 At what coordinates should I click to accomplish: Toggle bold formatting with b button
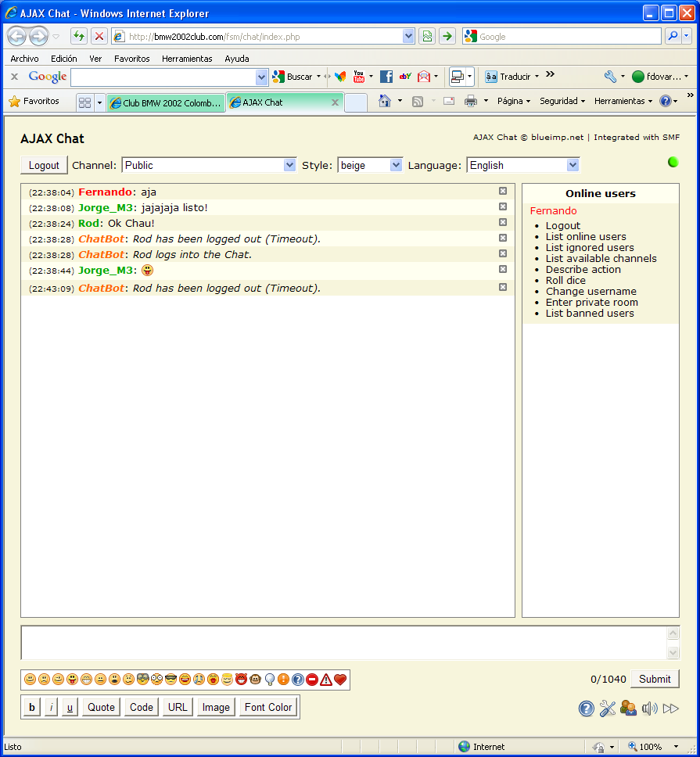[x=32, y=707]
